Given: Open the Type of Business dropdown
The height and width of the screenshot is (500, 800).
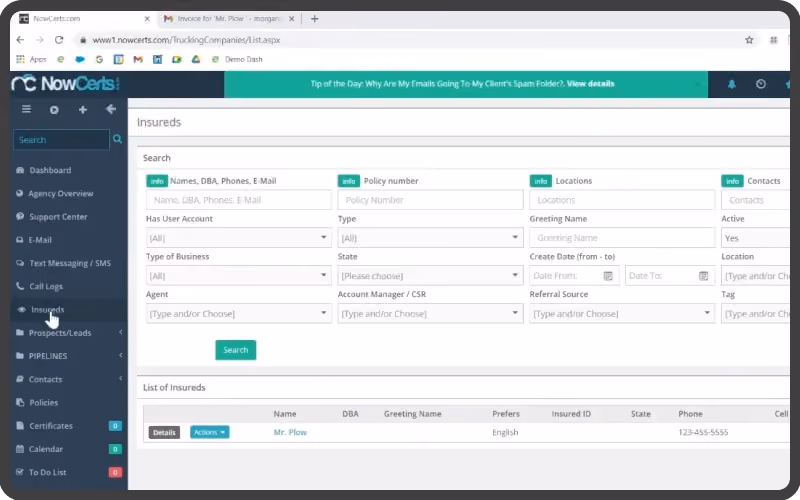Looking at the screenshot, I should pyautogui.click(x=238, y=276).
